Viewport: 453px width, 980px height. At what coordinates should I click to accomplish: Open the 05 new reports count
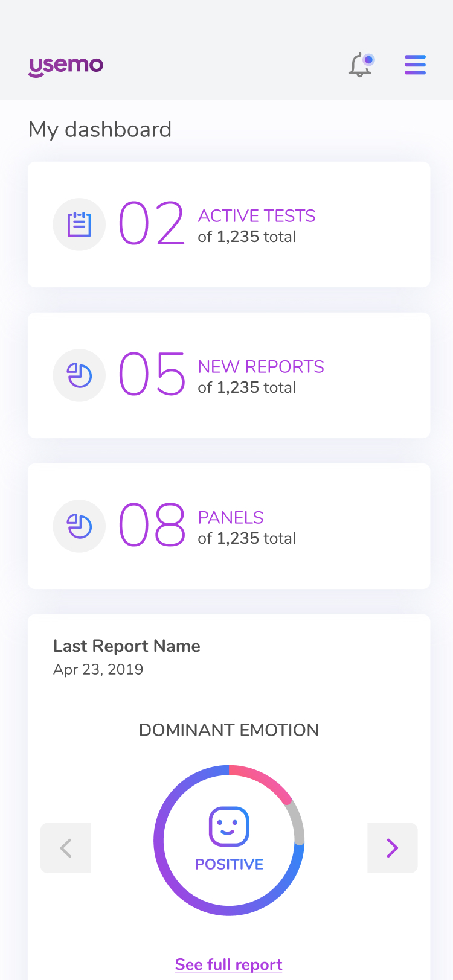tap(152, 375)
